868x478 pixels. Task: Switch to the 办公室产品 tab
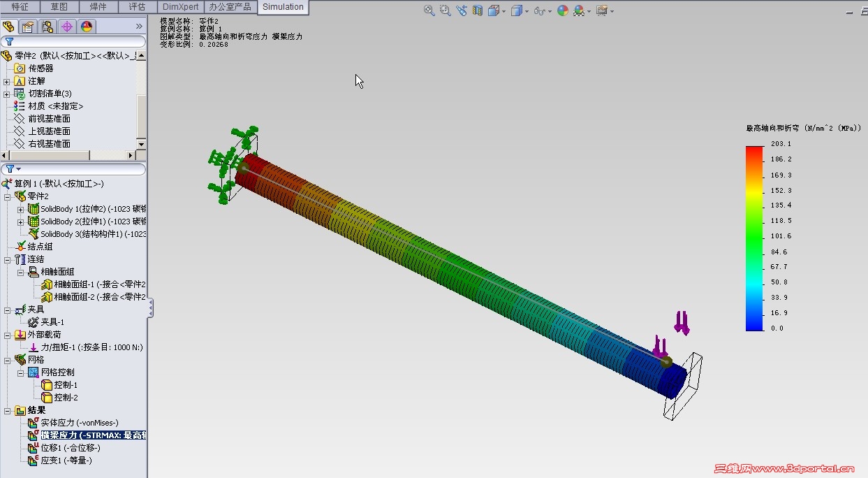230,7
